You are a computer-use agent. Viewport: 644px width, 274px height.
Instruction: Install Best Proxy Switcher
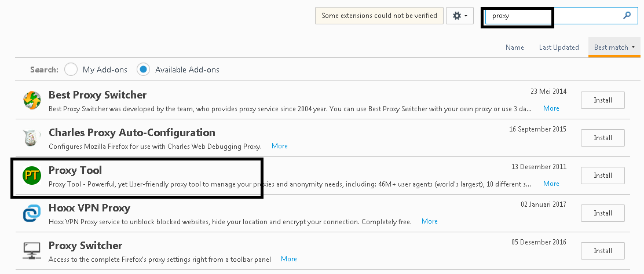(x=602, y=100)
